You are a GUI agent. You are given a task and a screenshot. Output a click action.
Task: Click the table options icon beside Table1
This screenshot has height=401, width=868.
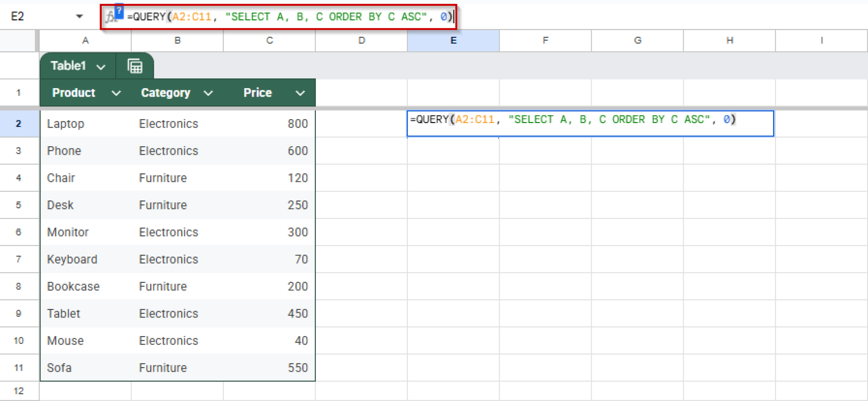(x=134, y=66)
